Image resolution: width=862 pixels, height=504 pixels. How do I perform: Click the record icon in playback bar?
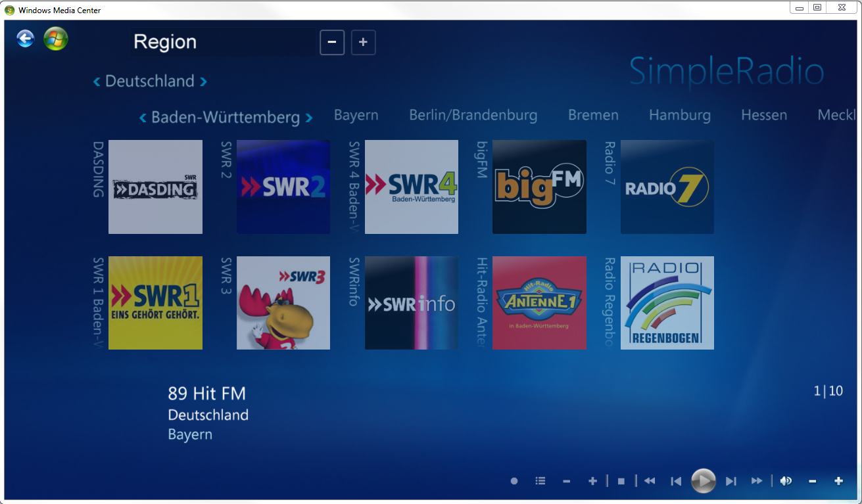[514, 480]
